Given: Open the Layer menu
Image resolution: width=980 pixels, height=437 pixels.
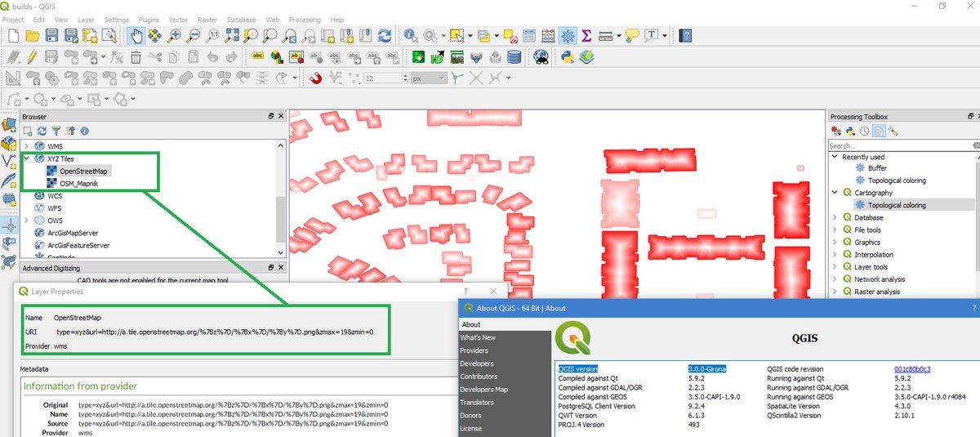Looking at the screenshot, I should pos(86,20).
